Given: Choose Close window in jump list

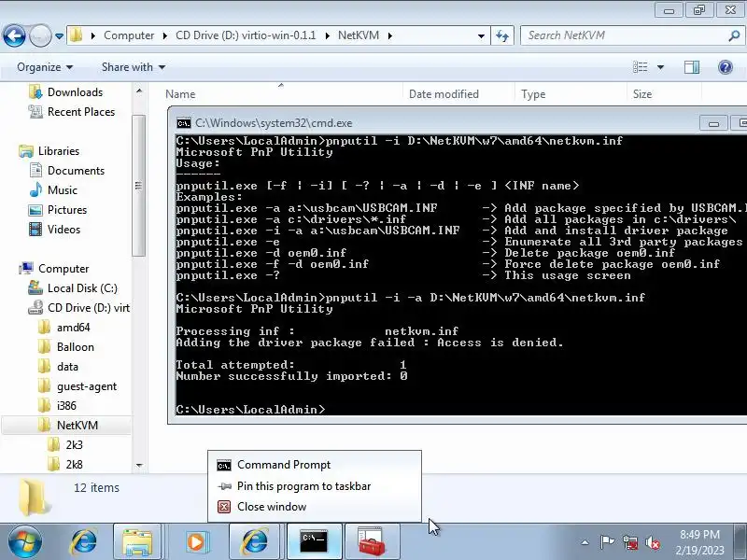Looking at the screenshot, I should tap(315, 507).
